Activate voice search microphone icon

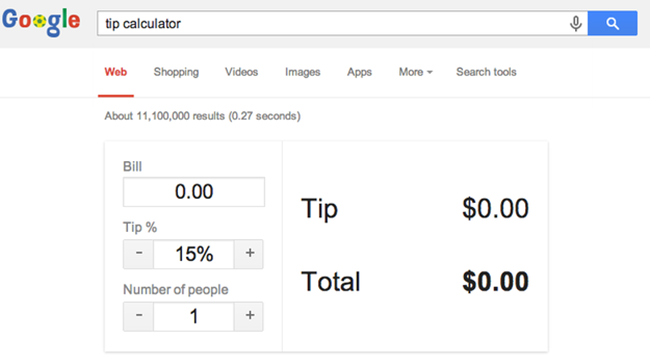coord(575,24)
